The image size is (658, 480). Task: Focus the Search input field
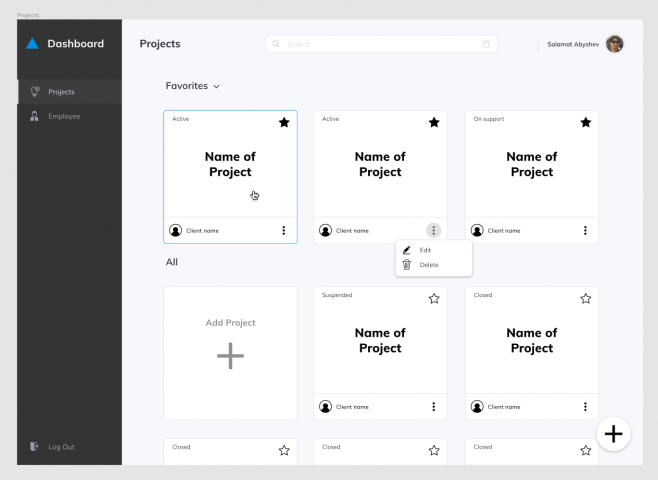point(381,44)
